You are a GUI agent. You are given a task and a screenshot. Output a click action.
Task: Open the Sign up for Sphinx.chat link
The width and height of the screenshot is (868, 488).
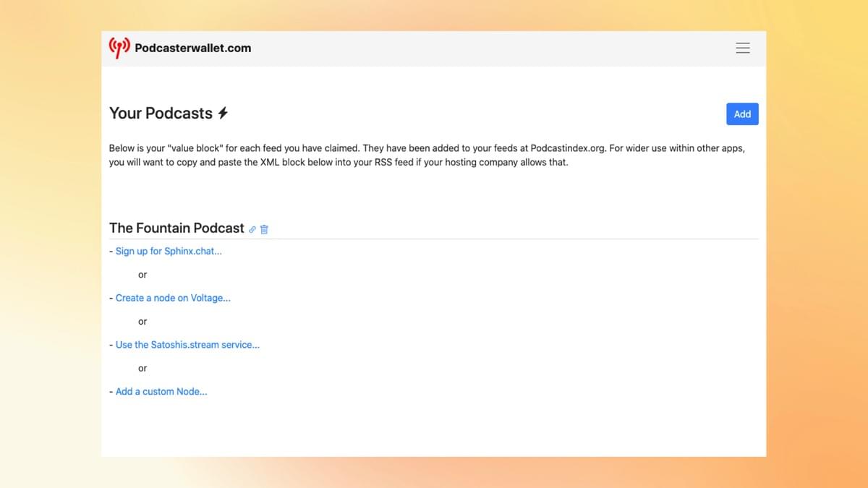click(169, 251)
